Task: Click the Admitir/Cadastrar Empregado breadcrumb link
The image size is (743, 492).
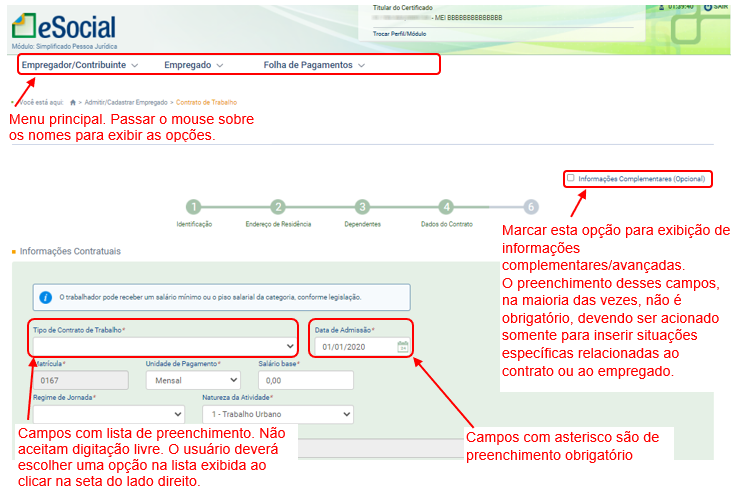Action: [126, 102]
